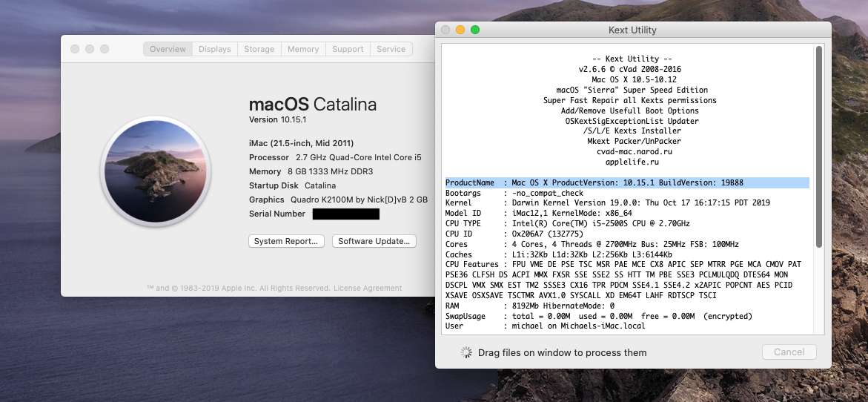
Task: Click the macOS Catalina heading
Action: (313, 104)
